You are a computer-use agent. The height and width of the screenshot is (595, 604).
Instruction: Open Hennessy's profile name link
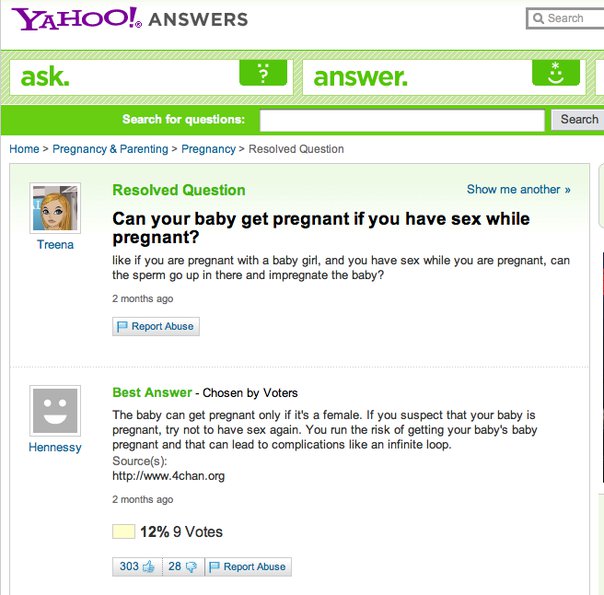point(55,447)
